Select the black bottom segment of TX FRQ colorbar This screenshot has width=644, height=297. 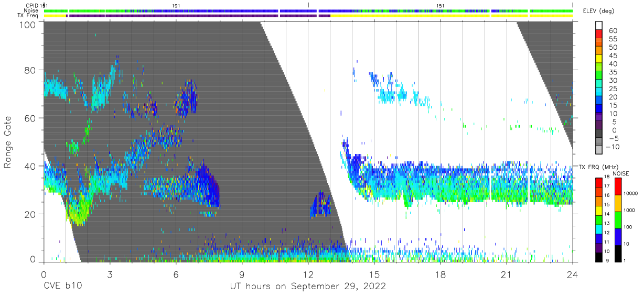(x=599, y=258)
